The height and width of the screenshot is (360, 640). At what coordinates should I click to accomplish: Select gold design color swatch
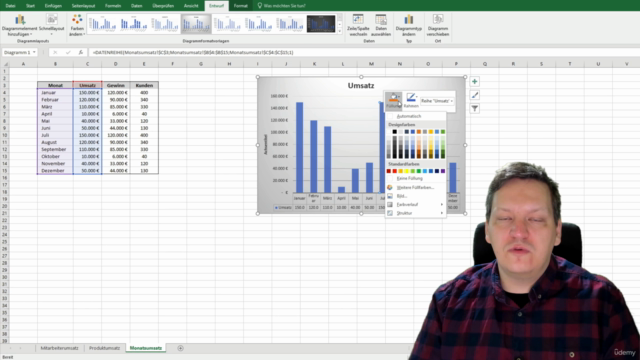pos(431,132)
